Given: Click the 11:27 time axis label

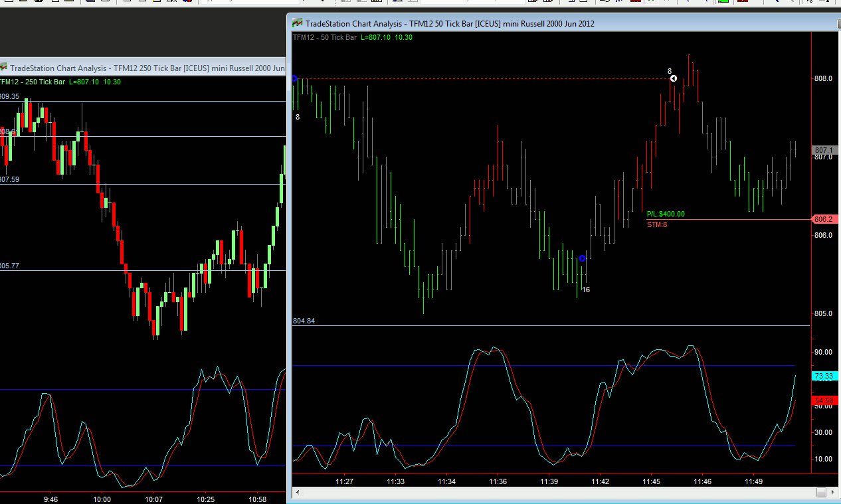Looking at the screenshot, I should pyautogui.click(x=344, y=481).
